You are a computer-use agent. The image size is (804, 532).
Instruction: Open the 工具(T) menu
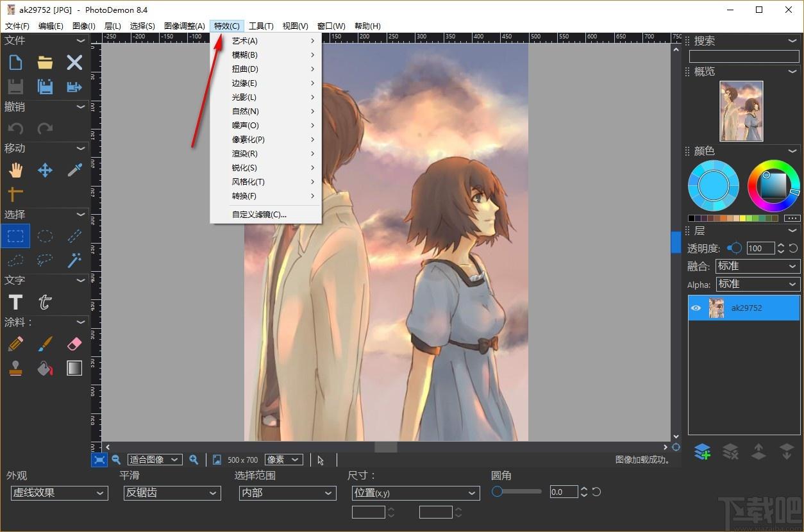[261, 26]
